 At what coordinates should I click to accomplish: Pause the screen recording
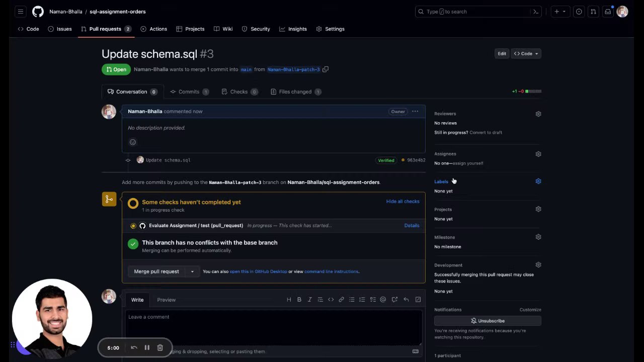(x=147, y=347)
